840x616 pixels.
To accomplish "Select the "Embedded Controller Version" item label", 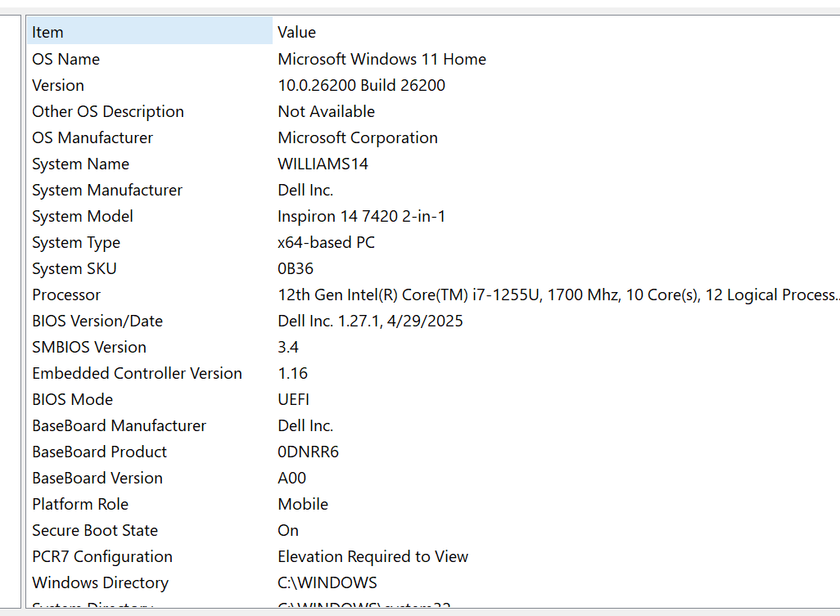I will pyautogui.click(x=138, y=374).
